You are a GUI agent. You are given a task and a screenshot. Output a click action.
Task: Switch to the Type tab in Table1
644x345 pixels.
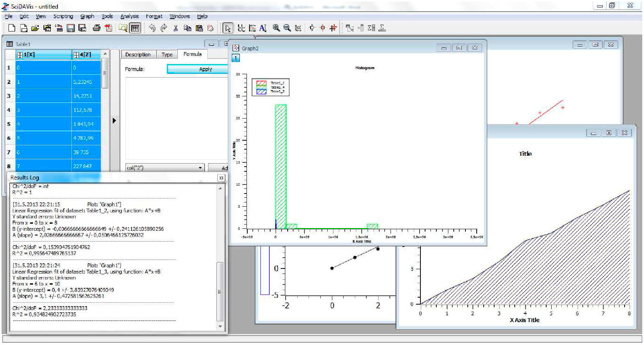167,55
